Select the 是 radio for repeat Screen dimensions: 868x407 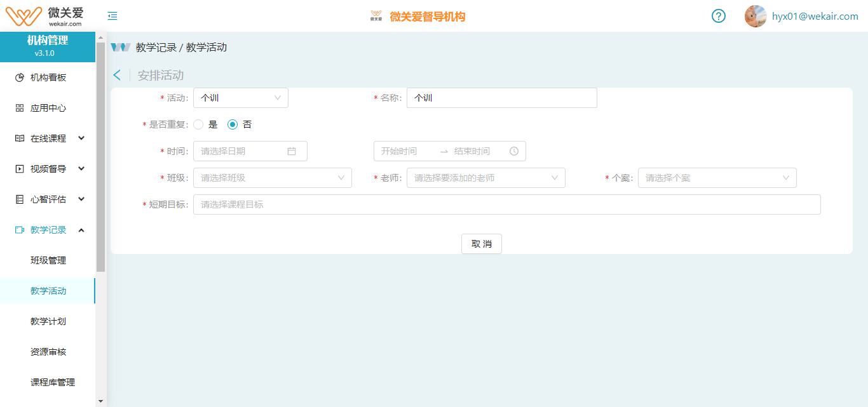pyautogui.click(x=198, y=124)
